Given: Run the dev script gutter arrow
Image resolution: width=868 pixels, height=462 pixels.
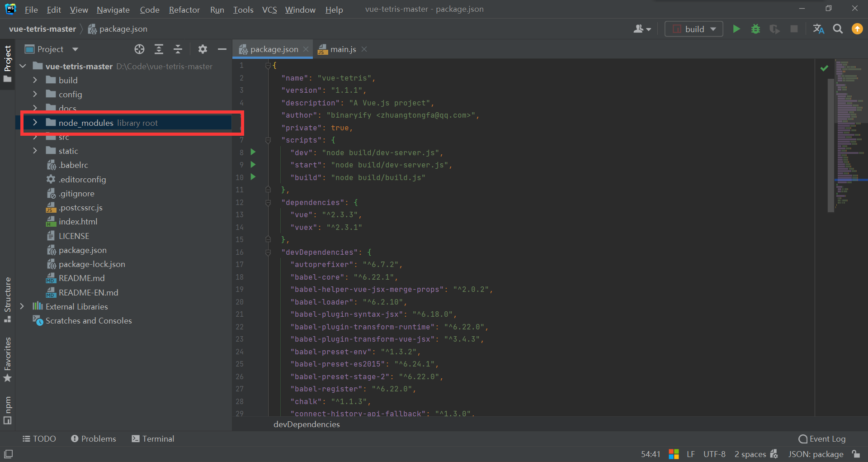Looking at the screenshot, I should pyautogui.click(x=253, y=152).
